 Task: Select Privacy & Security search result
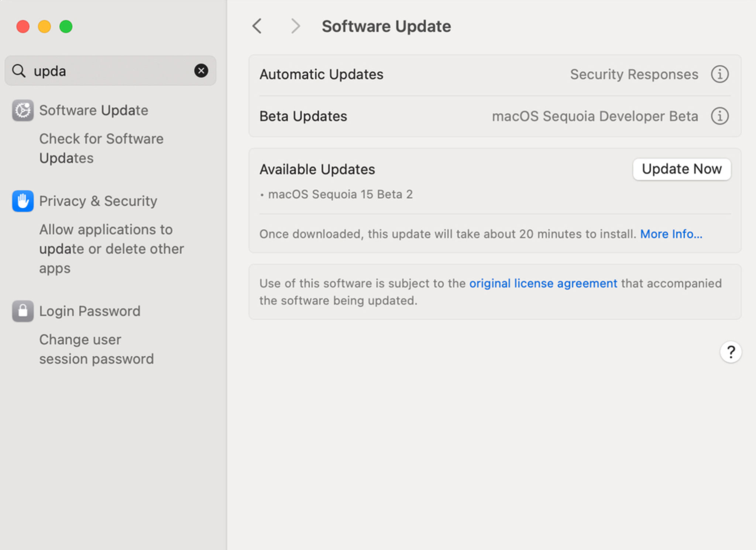pyautogui.click(x=98, y=201)
